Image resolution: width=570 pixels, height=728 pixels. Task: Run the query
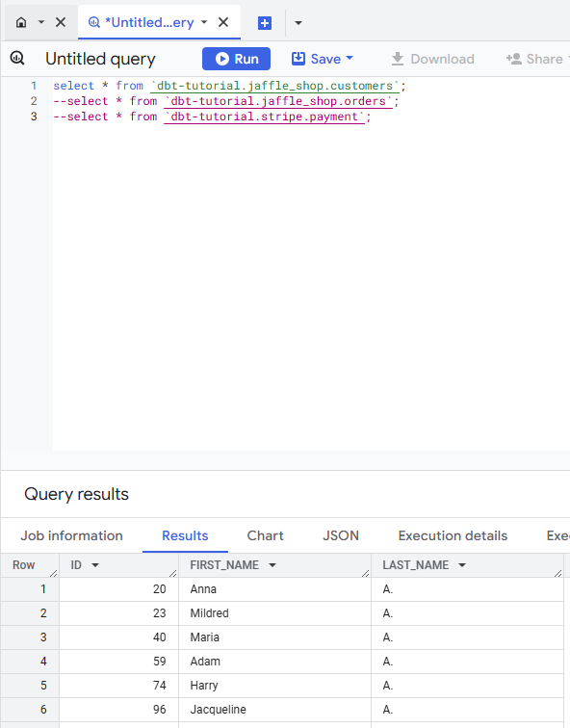click(236, 59)
